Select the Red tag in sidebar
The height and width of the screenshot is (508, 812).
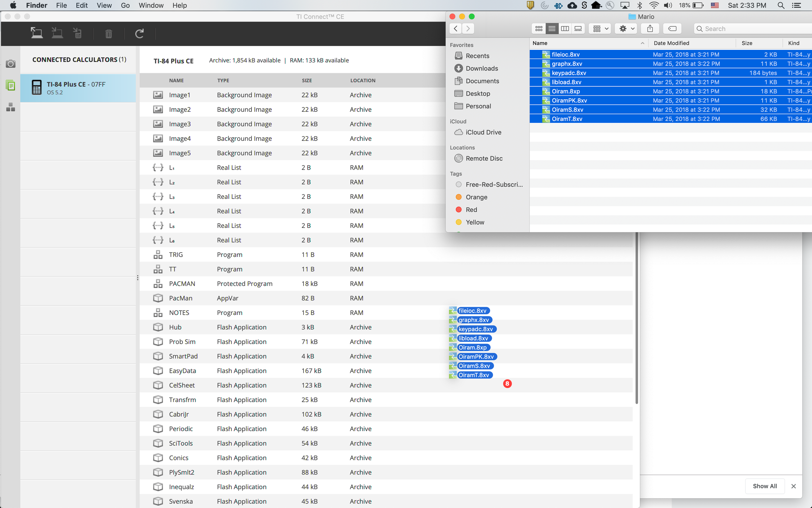point(471,210)
